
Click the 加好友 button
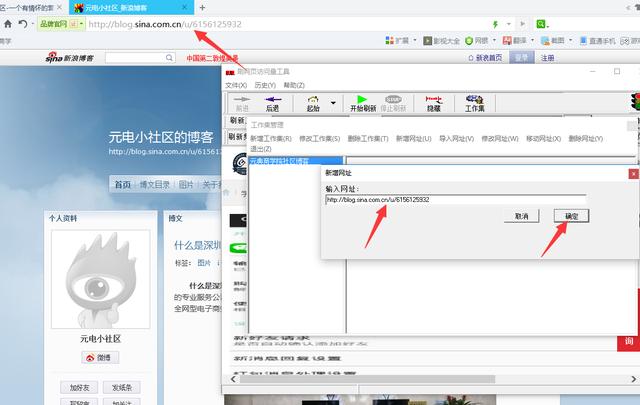(x=79, y=387)
